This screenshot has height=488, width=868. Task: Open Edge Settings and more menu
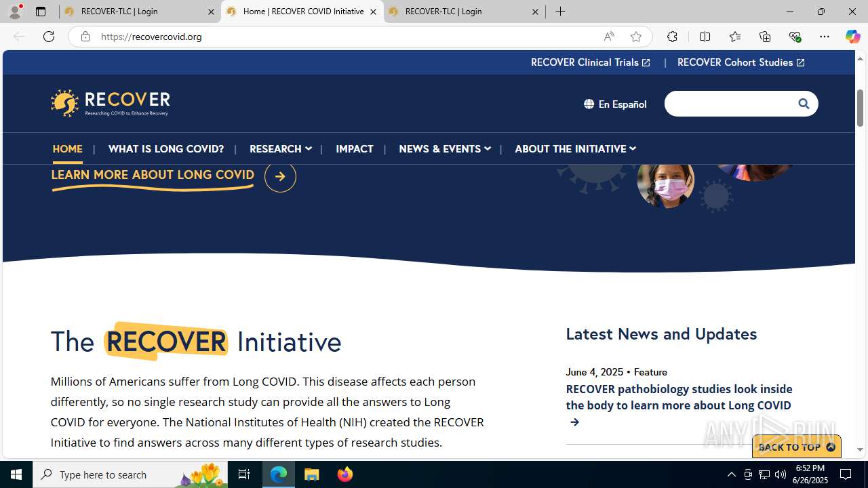pyautogui.click(x=825, y=37)
